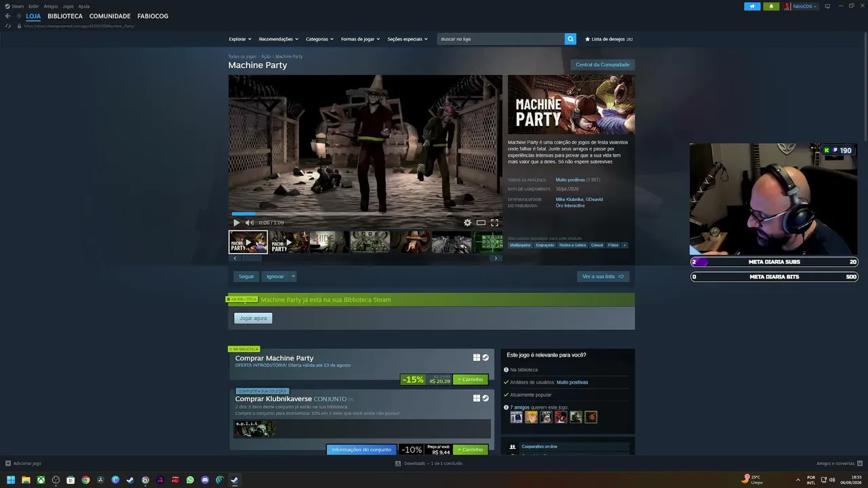
Task: Open the Exibir menu
Action: pos(34,6)
